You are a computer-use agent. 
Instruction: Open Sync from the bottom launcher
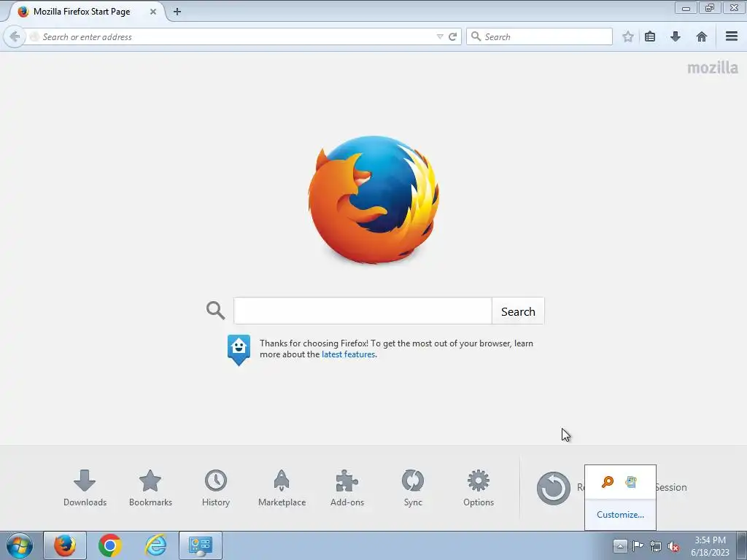(413, 488)
